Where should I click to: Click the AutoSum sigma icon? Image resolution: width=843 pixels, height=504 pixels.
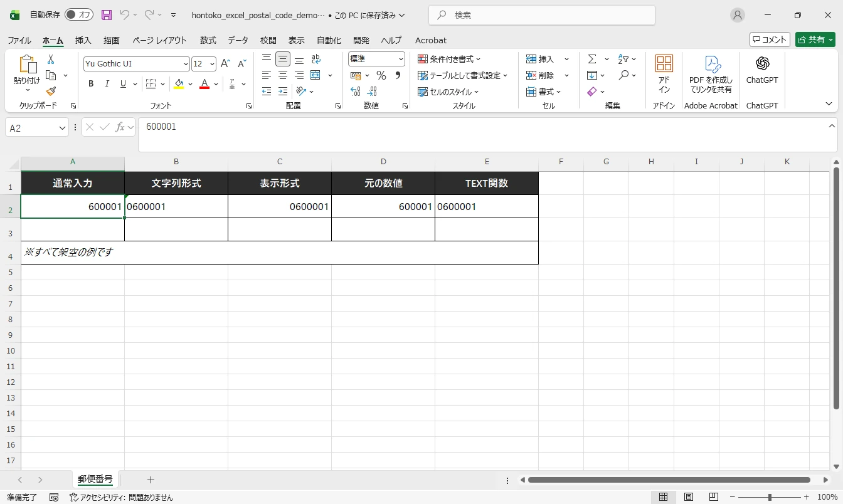592,59
